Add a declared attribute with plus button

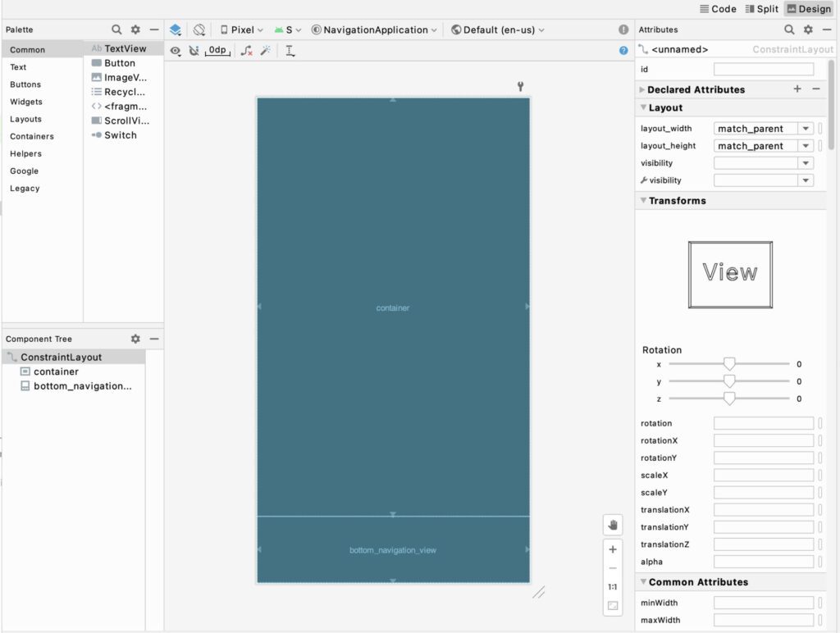[797, 89]
